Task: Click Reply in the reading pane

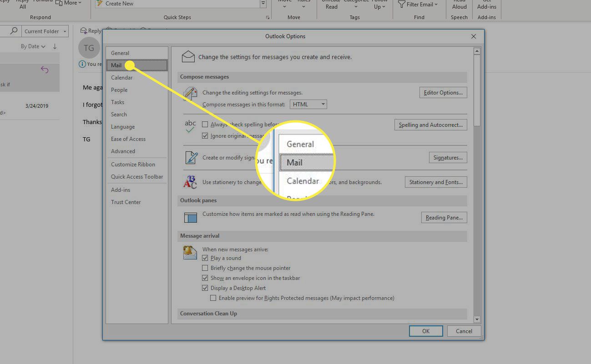Action: pos(91,31)
